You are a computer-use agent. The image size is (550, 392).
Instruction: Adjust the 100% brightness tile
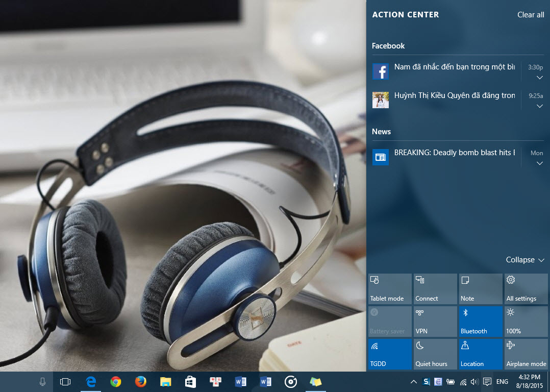coord(526,322)
